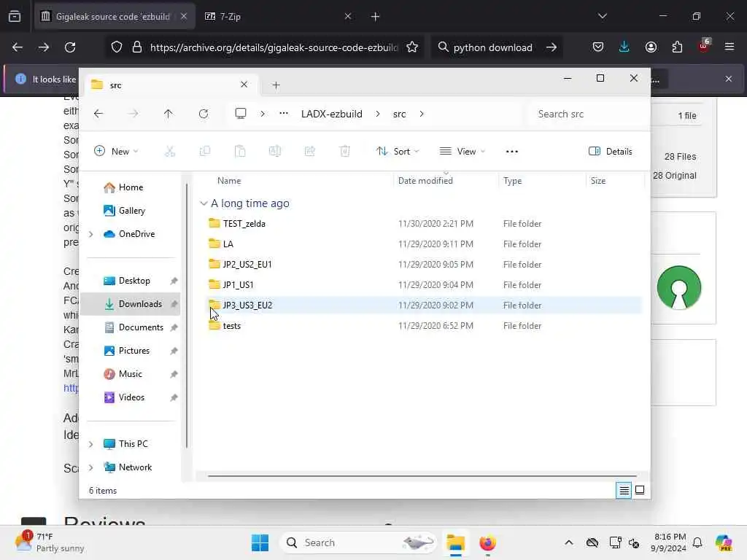Open Firefox downloads panel
This screenshot has height=560, width=747.
click(x=624, y=47)
